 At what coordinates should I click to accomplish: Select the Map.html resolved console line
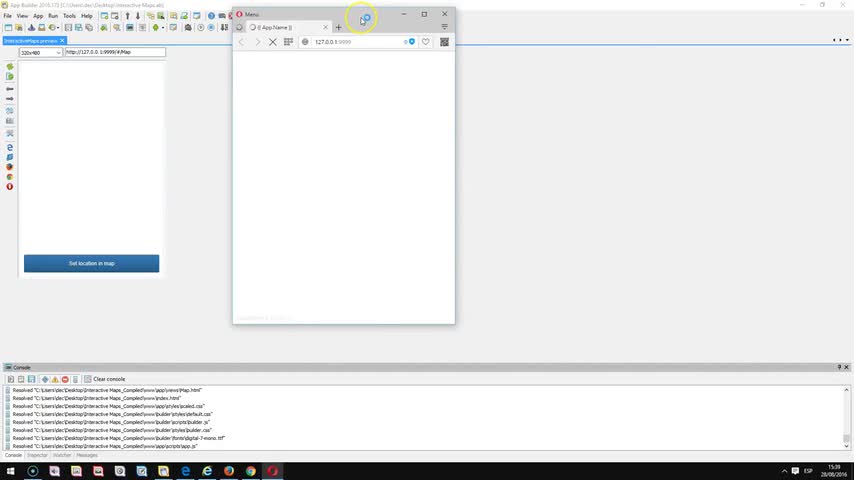107,390
